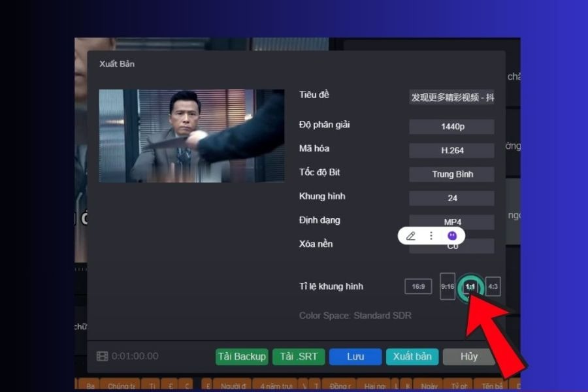
Task: Select the 4:3 aspect ratio icon
Action: (493, 286)
